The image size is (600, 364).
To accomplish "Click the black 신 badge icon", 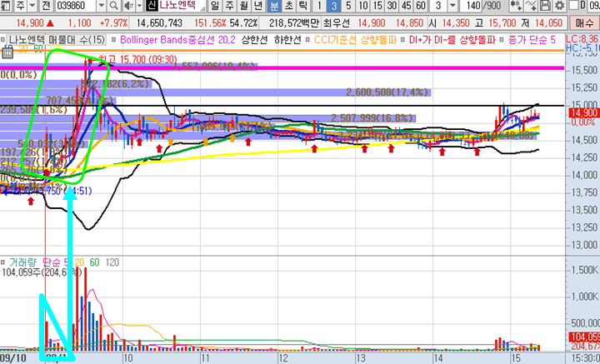I will point(152,6).
